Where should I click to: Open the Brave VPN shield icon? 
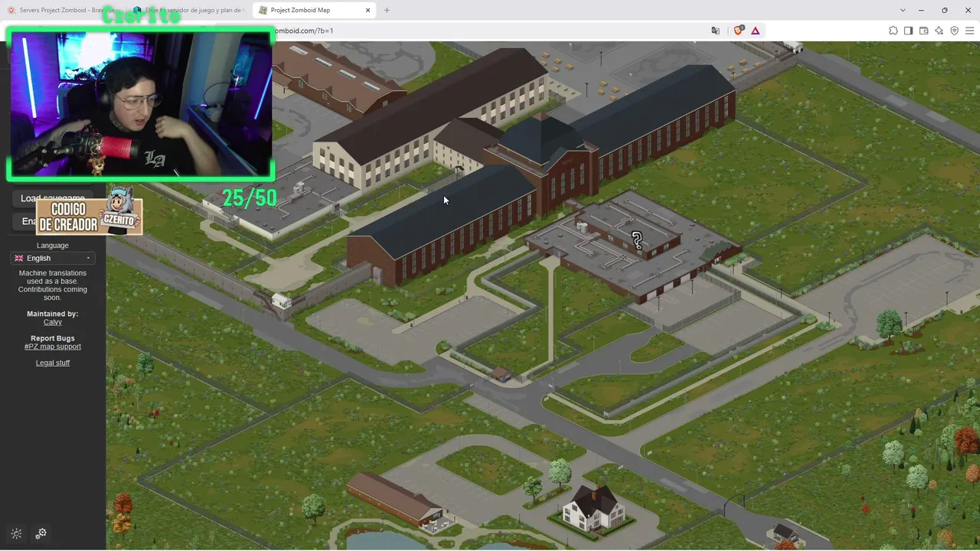(x=955, y=31)
